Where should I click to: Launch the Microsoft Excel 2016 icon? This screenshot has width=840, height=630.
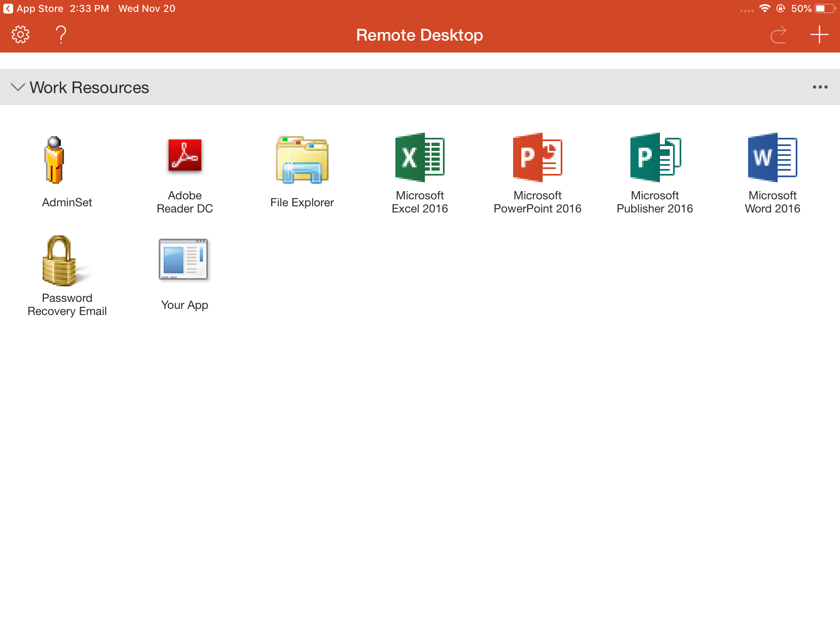click(x=420, y=157)
